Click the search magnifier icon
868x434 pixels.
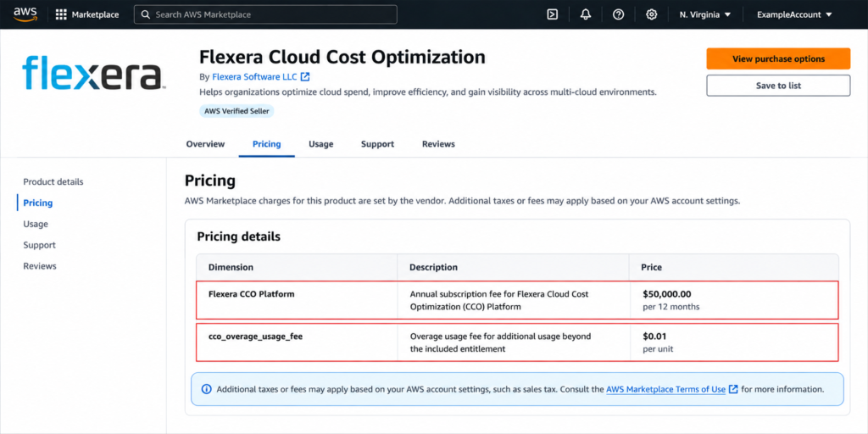tap(146, 14)
